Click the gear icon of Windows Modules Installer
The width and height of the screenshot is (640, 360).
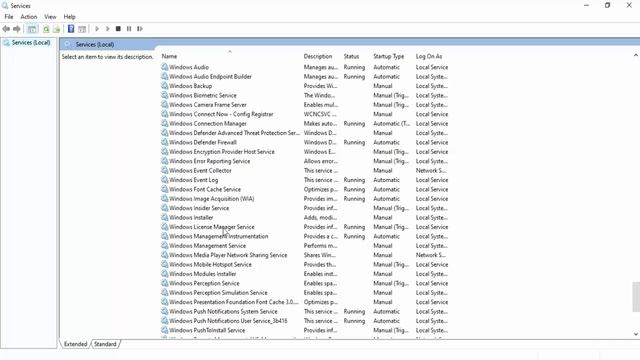(x=164, y=273)
